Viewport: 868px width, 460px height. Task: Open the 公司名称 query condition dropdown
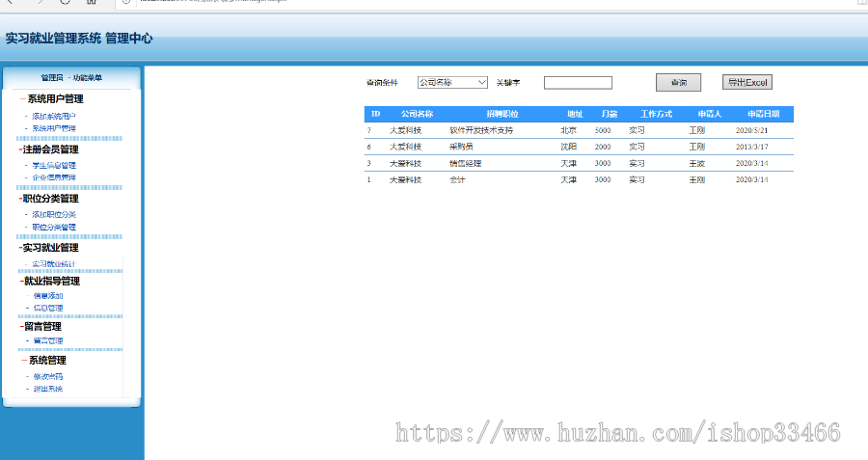pos(452,83)
